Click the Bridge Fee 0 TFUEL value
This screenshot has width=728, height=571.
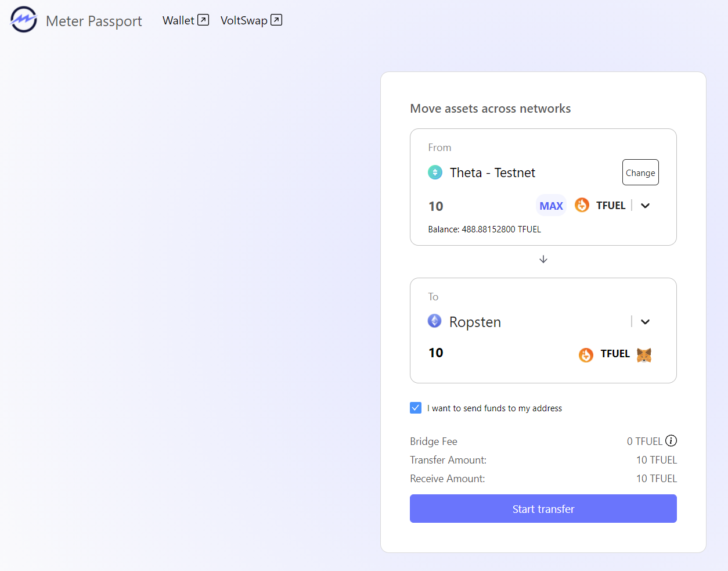[x=644, y=441]
